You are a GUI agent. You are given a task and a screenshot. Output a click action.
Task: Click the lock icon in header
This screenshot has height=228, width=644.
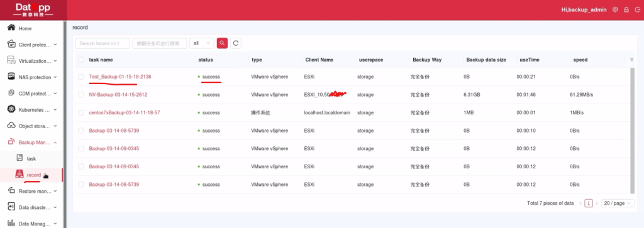point(626,9)
